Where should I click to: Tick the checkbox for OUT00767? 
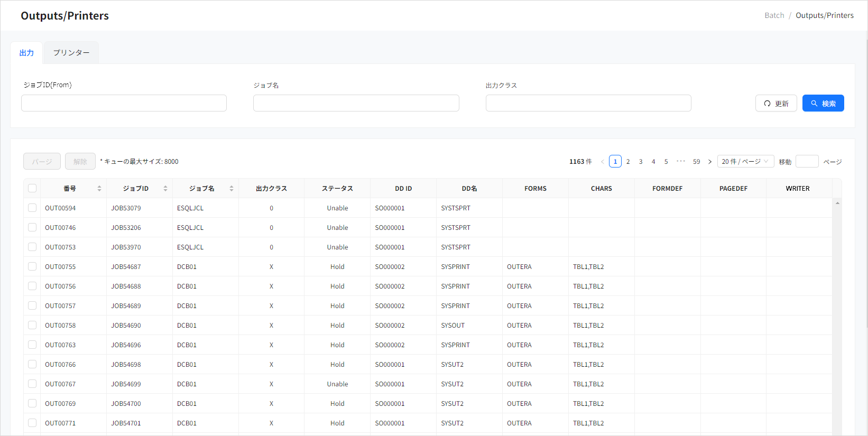32,384
